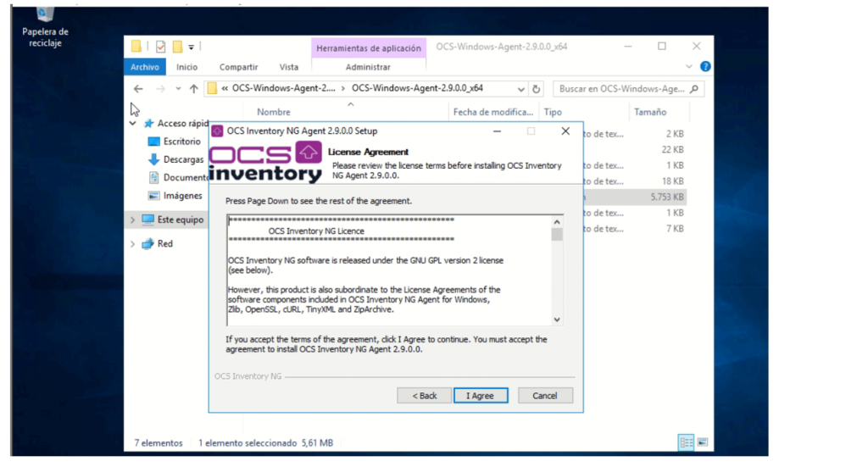Cancel the OCS Inventory agent setup

545,396
